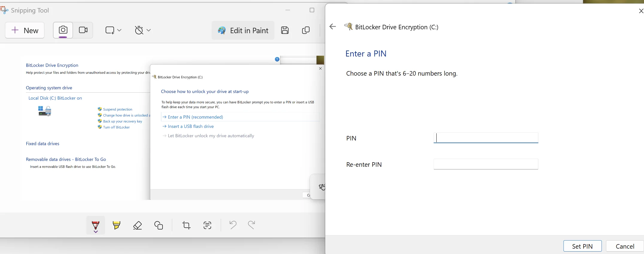Click the 'Enter a PIN' heading
Viewport: 644px width, 254px height.
366,53
